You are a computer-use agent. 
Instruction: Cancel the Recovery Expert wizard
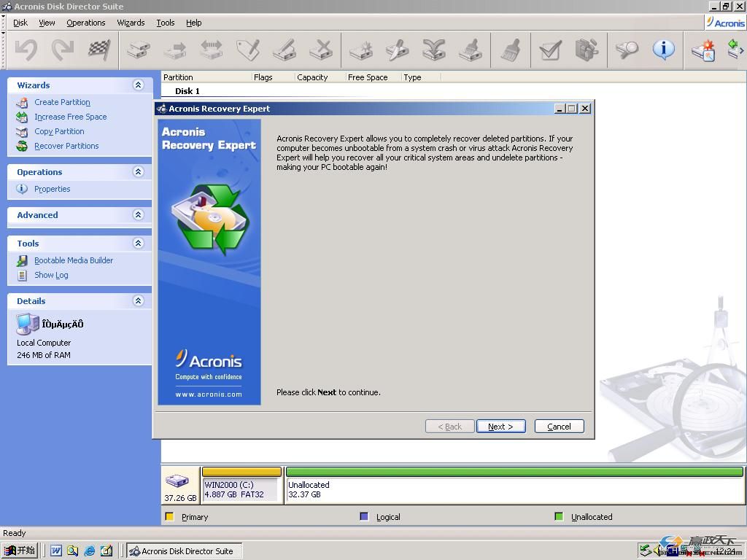coord(559,426)
